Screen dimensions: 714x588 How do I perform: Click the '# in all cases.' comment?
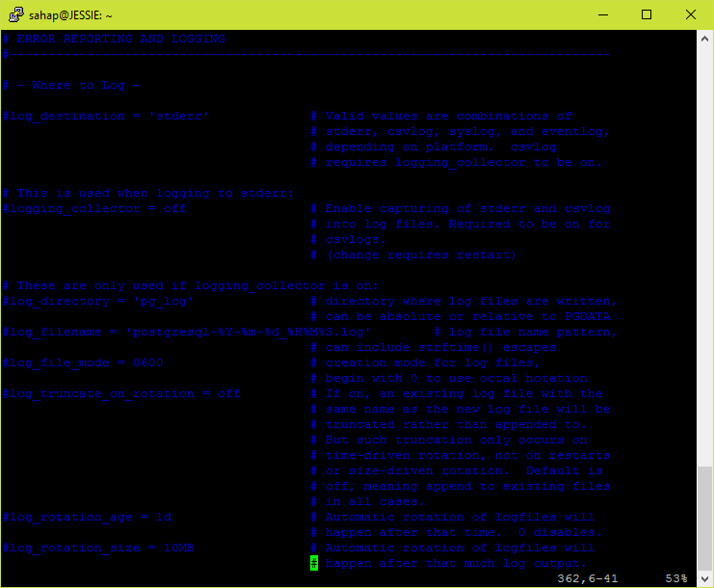point(368,502)
